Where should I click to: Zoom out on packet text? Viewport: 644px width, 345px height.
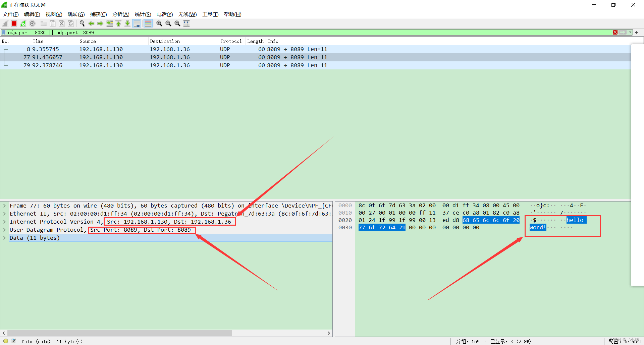[x=168, y=23]
